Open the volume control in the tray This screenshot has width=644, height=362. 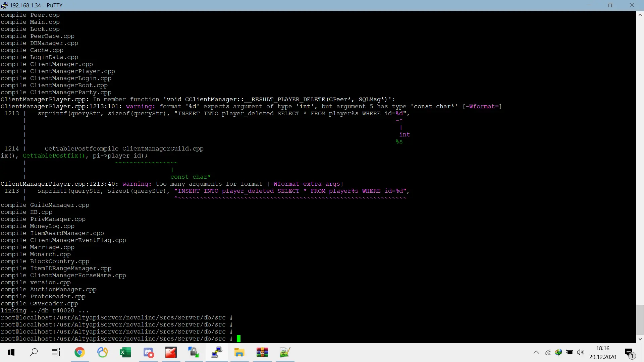coord(580,352)
